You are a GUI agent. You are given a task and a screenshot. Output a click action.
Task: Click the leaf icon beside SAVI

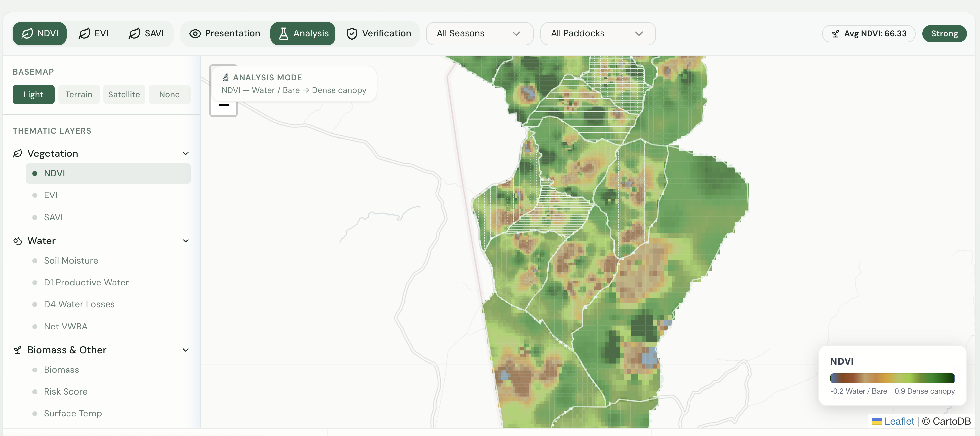(134, 33)
